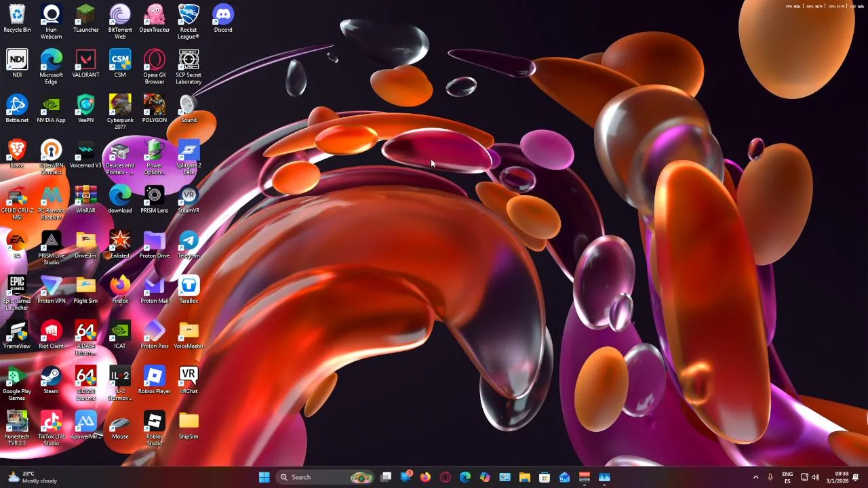Select the Proton Mail desktop icon
The width and height of the screenshot is (868, 488).
(x=155, y=290)
